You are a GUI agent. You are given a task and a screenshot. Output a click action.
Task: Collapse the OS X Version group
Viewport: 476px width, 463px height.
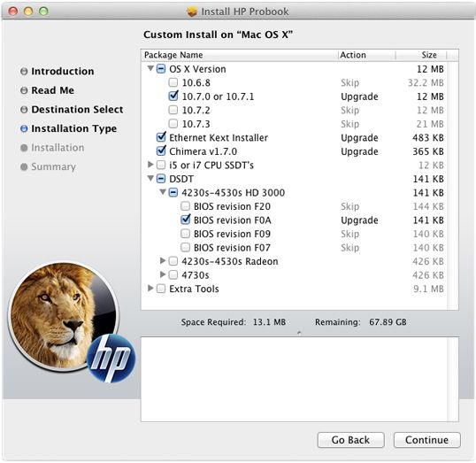pos(150,68)
